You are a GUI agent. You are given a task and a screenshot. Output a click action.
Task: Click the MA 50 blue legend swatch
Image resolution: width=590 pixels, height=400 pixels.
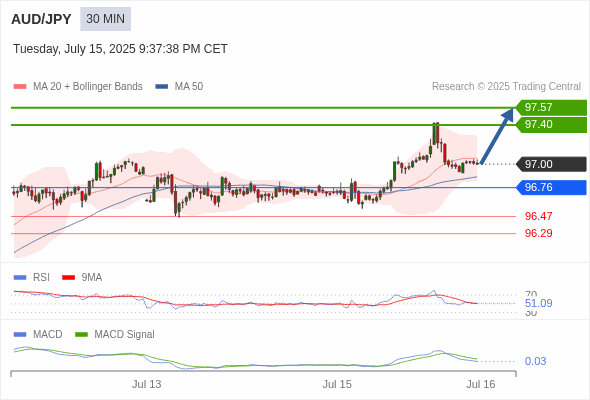(162, 87)
